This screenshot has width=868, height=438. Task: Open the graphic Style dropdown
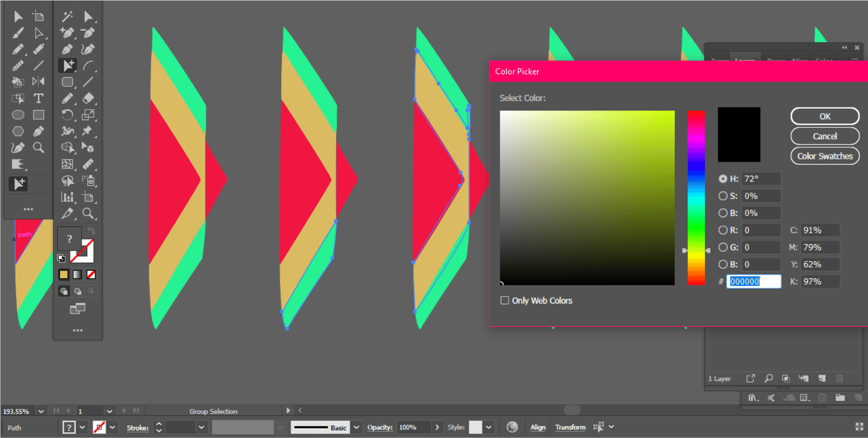490,428
